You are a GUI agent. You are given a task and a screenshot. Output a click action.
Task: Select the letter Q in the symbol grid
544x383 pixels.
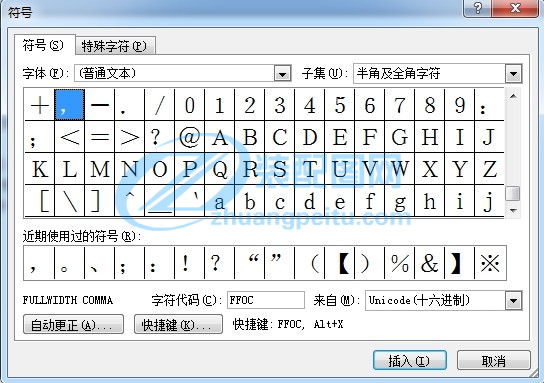[219, 169]
